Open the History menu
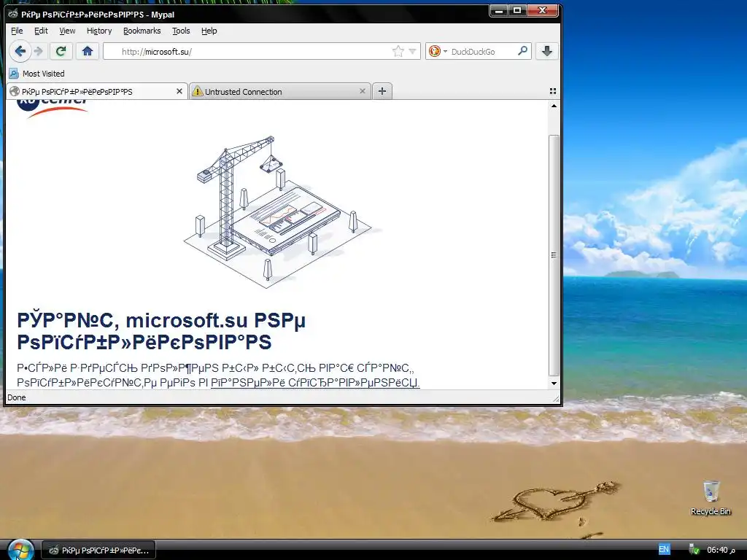This screenshot has height=560, width=747. coord(99,31)
